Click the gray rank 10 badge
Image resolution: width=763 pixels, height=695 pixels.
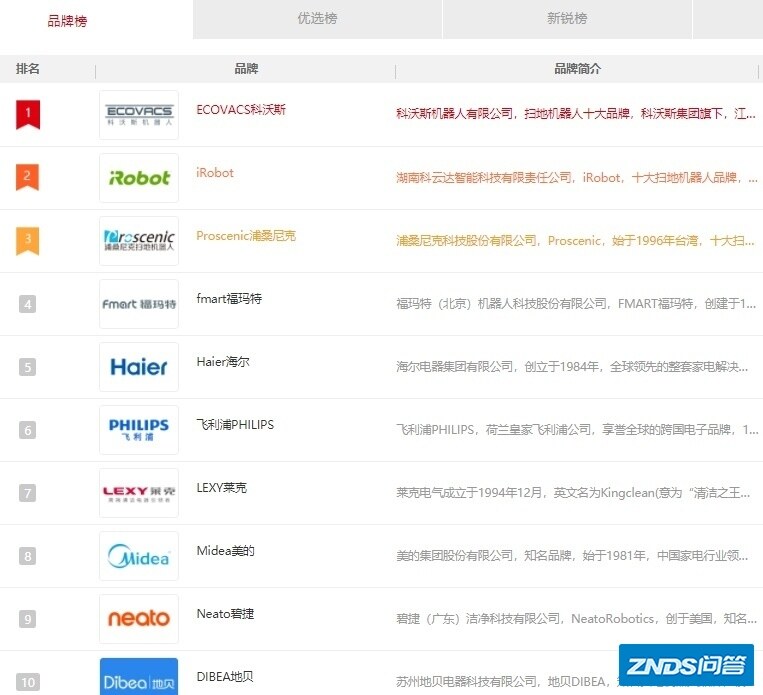click(28, 682)
